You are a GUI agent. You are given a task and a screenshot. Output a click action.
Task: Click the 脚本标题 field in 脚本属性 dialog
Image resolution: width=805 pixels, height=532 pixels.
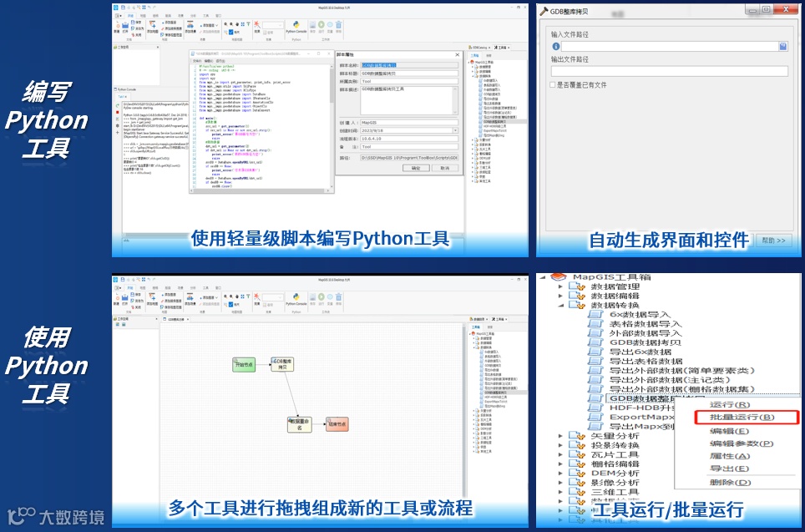coord(408,73)
